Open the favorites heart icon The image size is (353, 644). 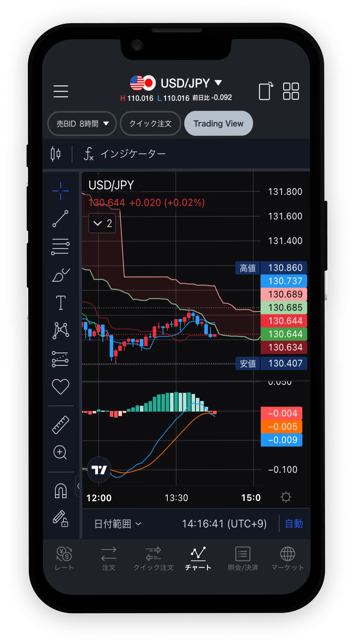point(60,386)
